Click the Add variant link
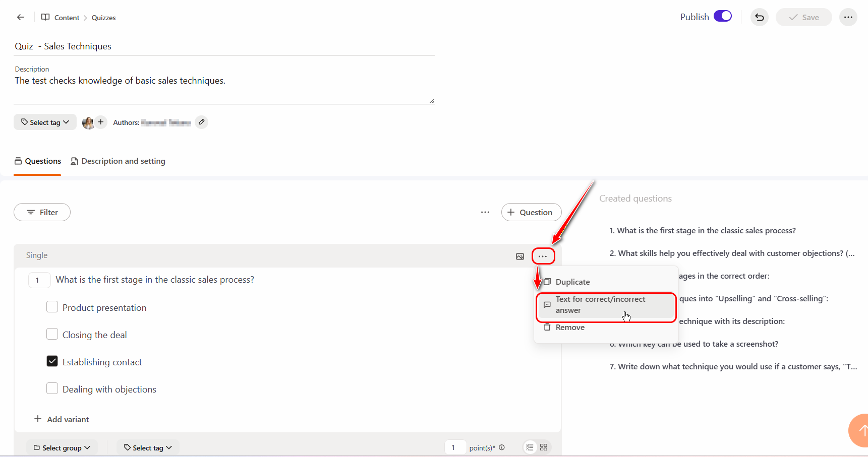 (62, 419)
